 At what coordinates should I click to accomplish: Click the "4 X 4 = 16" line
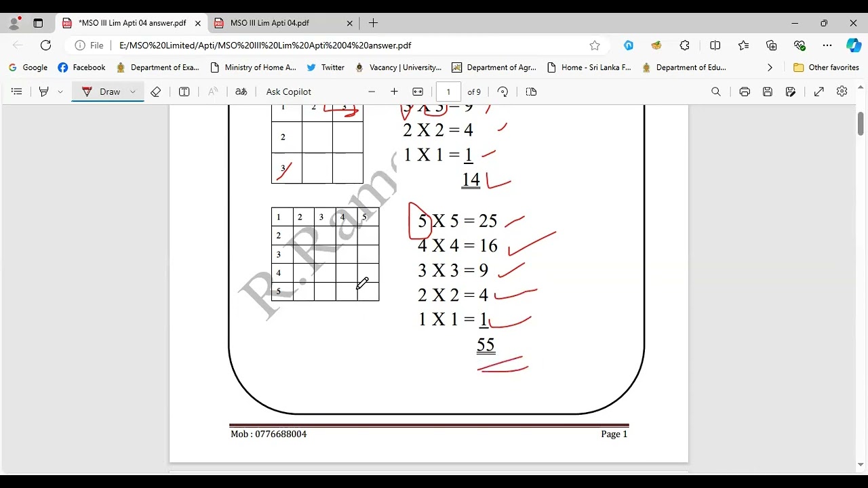click(458, 245)
